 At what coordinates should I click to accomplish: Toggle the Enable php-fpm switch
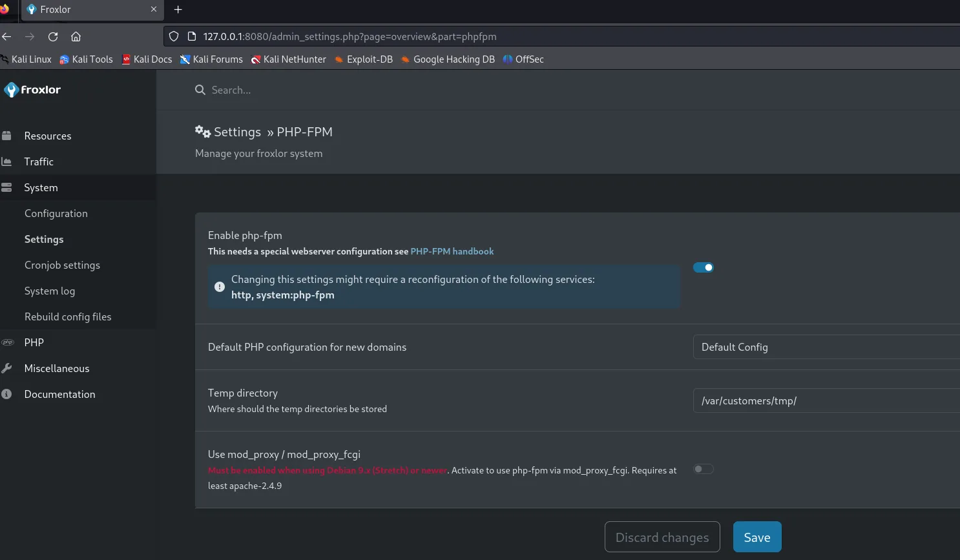click(704, 267)
